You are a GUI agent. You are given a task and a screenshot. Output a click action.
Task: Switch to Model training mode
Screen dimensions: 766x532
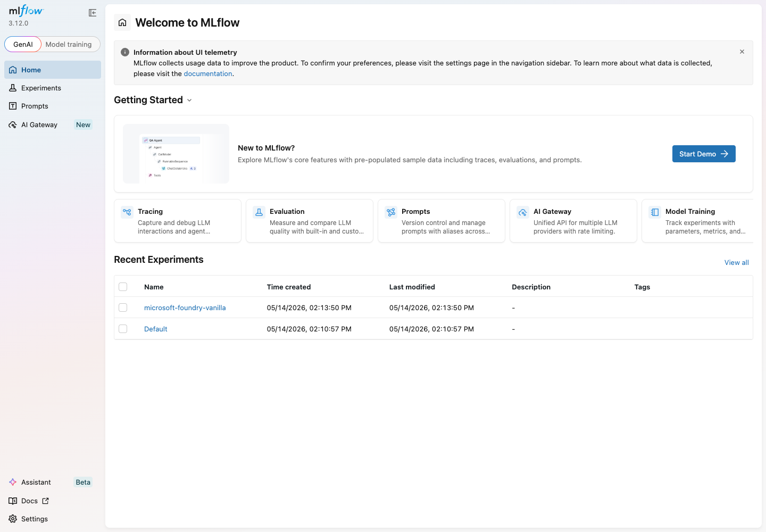[69, 44]
